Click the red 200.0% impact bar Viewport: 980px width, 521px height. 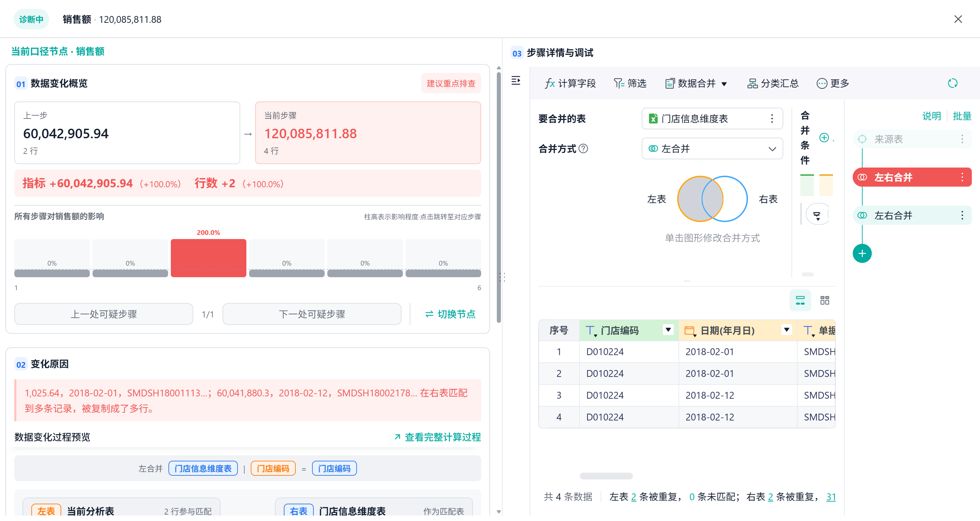(x=209, y=258)
